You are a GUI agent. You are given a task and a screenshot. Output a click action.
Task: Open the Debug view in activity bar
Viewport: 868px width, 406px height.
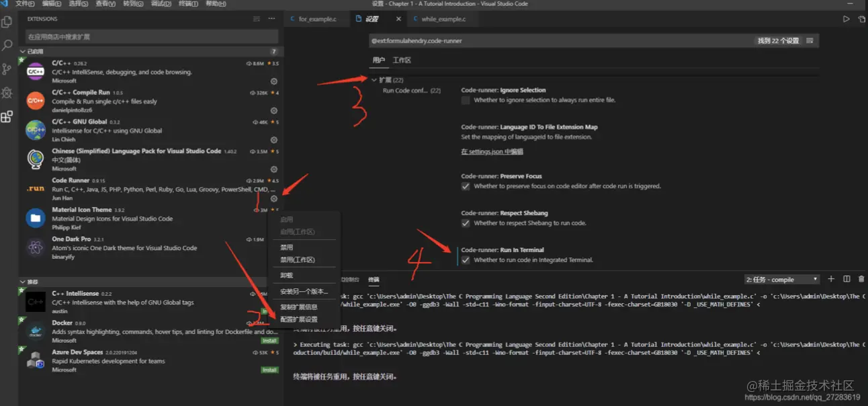click(x=7, y=92)
